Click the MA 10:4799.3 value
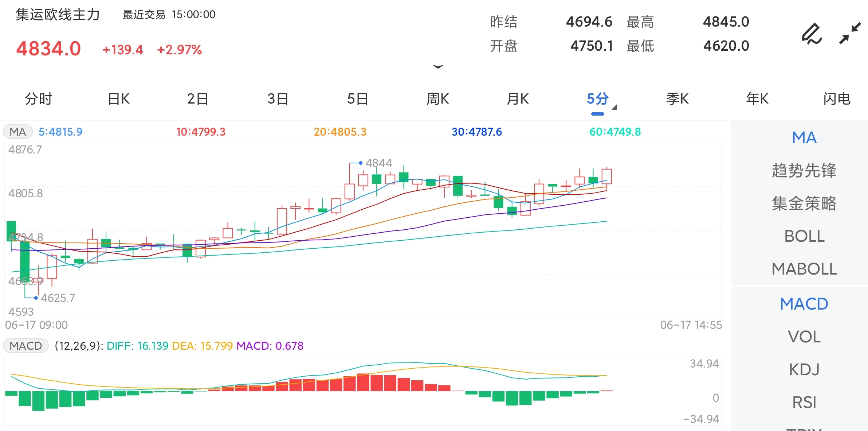The image size is (868, 431). pos(201,132)
